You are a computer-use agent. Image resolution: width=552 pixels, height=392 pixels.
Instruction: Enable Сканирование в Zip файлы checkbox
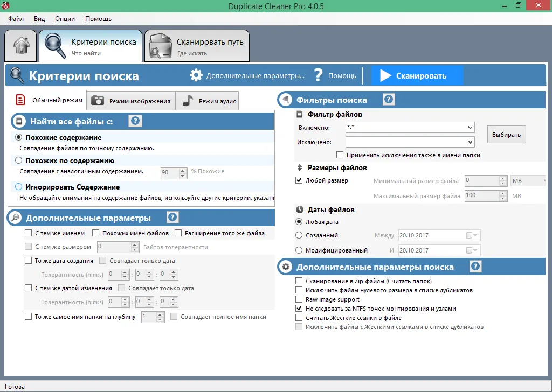click(299, 281)
